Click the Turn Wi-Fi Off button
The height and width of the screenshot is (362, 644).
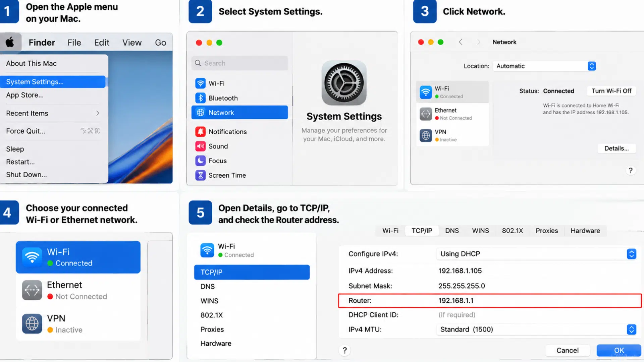611,91
